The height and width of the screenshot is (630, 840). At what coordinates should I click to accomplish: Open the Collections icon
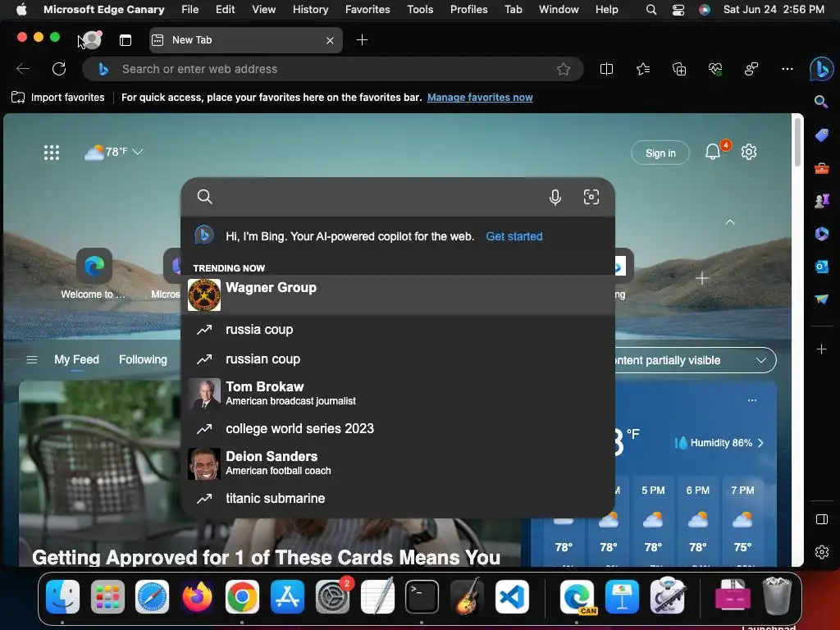(x=678, y=69)
